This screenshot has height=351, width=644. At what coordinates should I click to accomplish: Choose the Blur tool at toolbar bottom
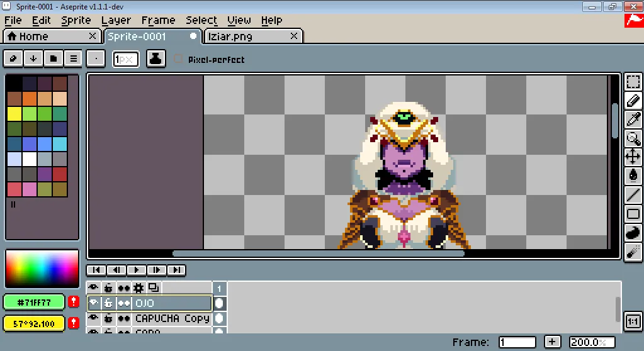tap(633, 251)
